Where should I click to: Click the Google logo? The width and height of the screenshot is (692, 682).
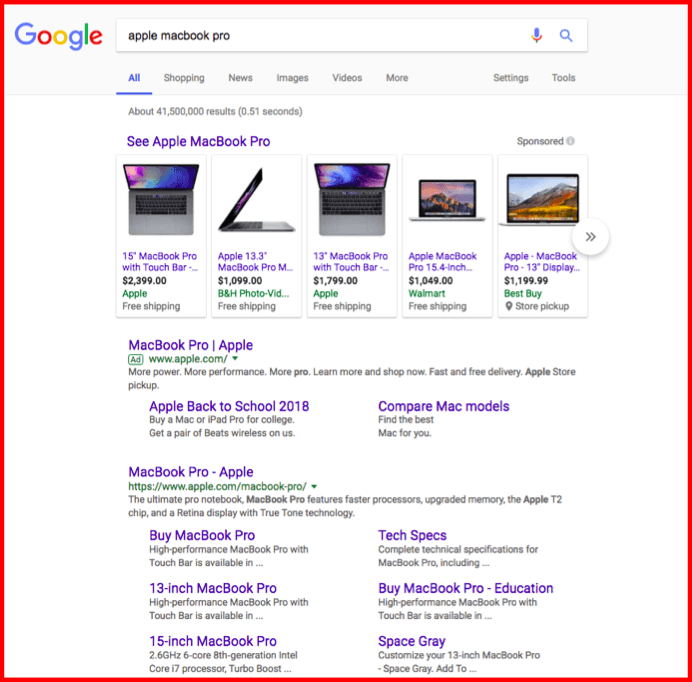click(x=58, y=36)
